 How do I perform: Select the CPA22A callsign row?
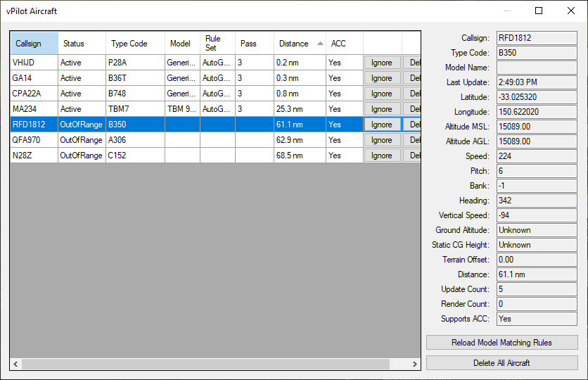click(34, 94)
